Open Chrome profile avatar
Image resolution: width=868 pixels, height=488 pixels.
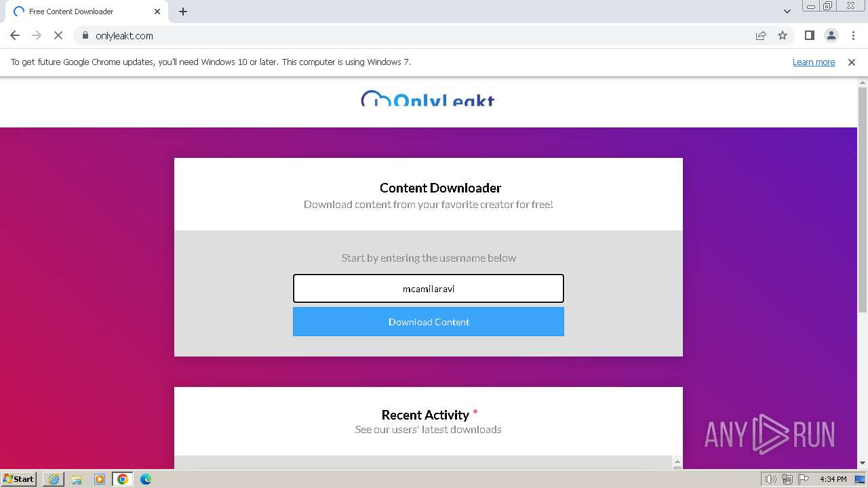point(831,35)
